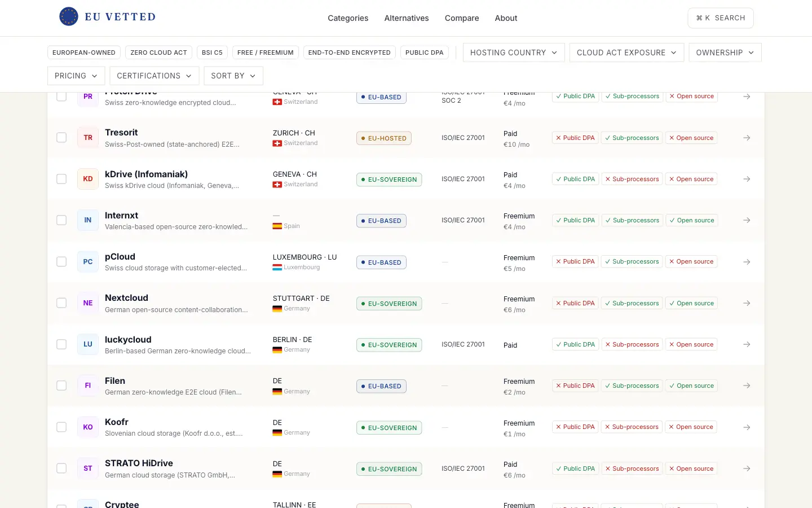Open the pCloud row arrow

747,262
